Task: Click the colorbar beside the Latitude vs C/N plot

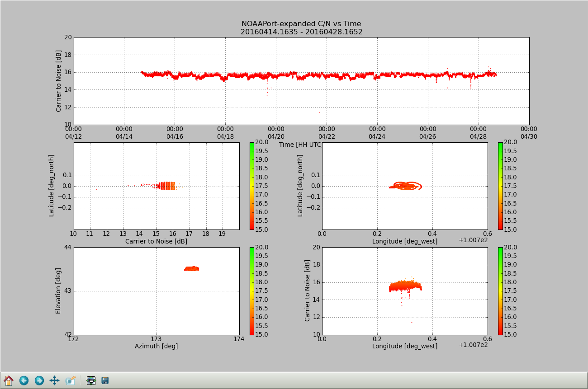Action: tap(252, 186)
